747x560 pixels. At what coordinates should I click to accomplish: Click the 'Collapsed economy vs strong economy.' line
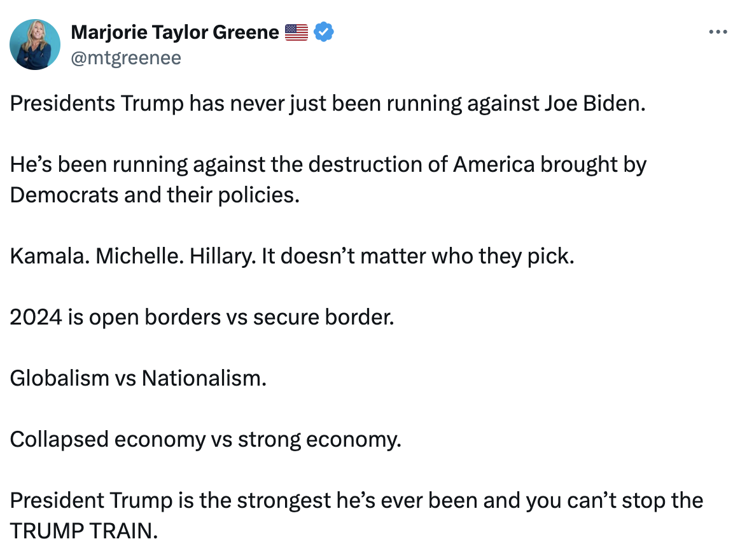click(x=206, y=439)
